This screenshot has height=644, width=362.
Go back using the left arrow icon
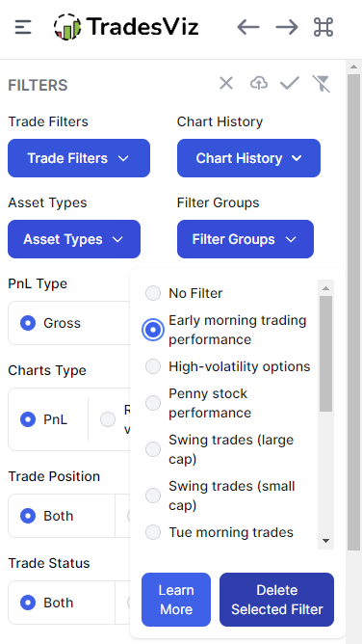[x=248, y=28]
